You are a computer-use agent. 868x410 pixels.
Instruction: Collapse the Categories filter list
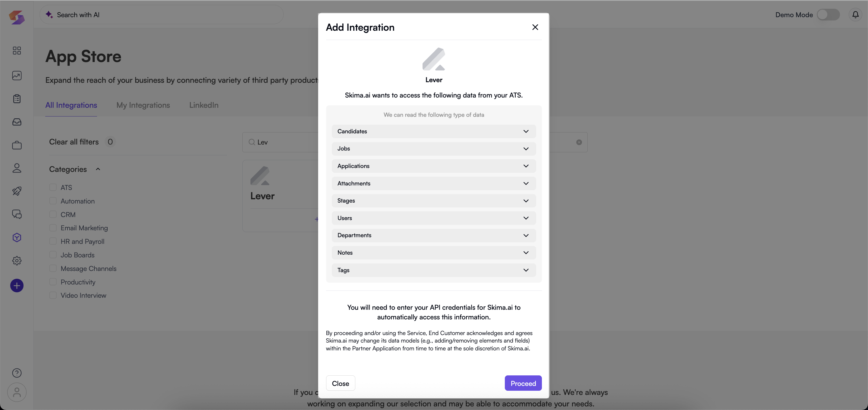click(x=98, y=169)
